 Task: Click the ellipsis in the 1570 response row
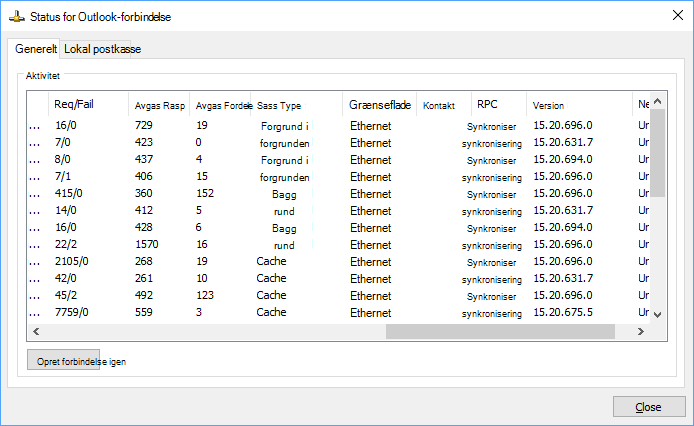(35, 246)
